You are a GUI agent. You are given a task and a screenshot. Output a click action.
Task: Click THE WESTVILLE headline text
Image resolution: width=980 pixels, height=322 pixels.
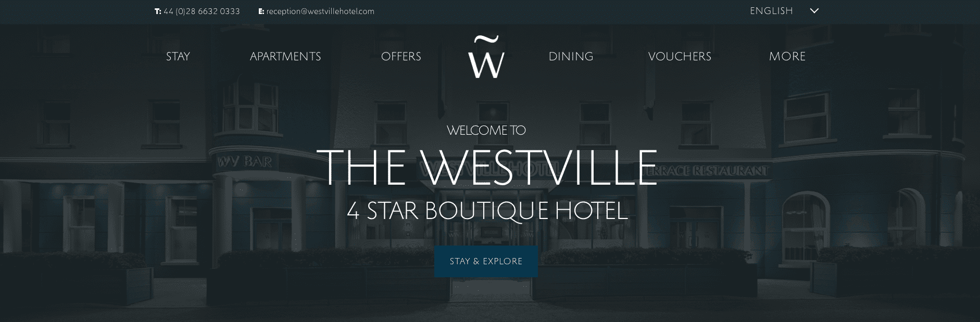(x=486, y=168)
